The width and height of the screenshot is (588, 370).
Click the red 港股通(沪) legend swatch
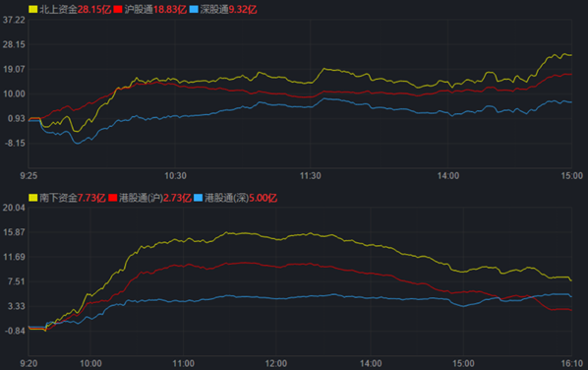[x=112, y=198]
